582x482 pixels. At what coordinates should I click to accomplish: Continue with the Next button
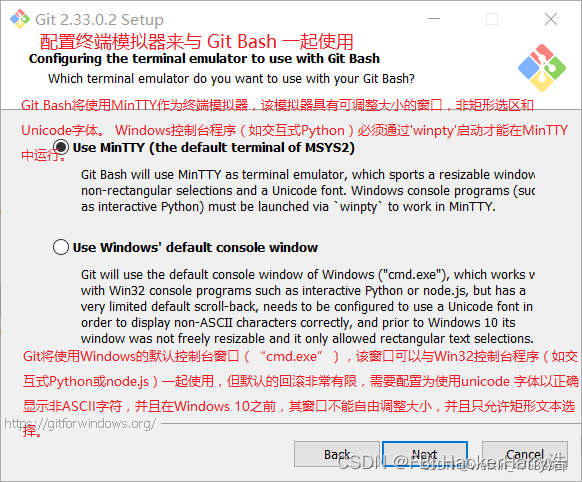pyautogui.click(x=425, y=454)
